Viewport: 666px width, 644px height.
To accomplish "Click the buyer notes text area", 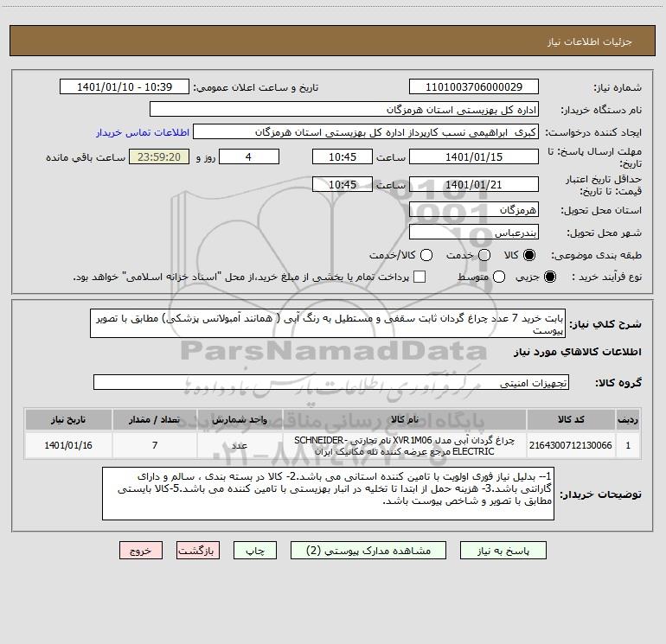I will 328,494.
